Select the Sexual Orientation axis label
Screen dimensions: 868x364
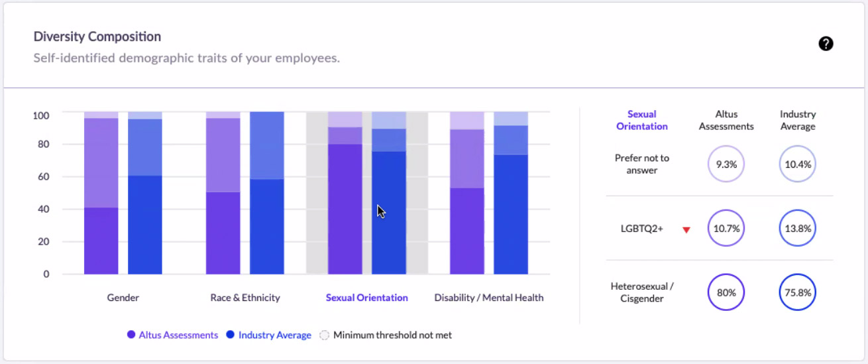click(x=367, y=298)
